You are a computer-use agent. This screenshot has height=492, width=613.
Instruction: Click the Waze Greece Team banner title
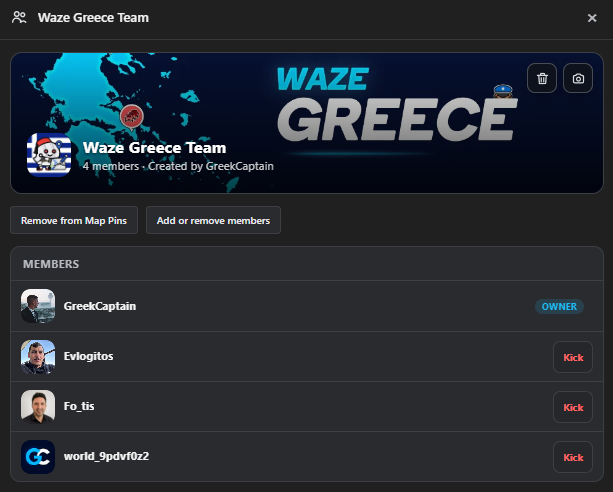click(x=154, y=147)
